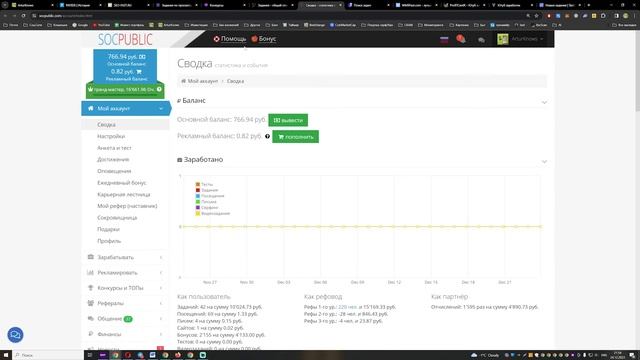Toggle Посещения series in chart legend
640x360 pixels.
coord(210,196)
